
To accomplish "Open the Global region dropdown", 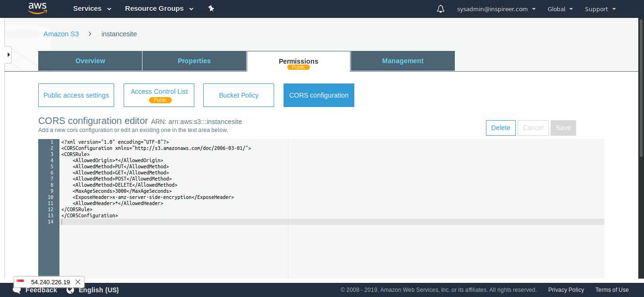I will pos(560,9).
